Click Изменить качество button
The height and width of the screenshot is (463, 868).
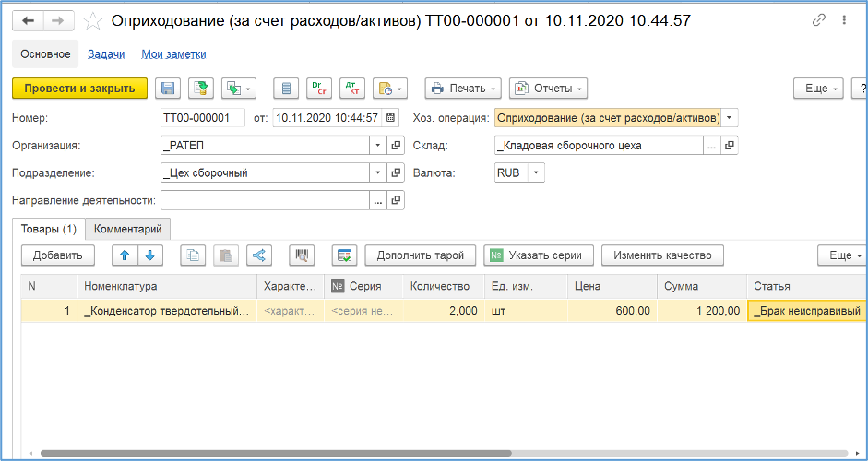pyautogui.click(x=662, y=255)
